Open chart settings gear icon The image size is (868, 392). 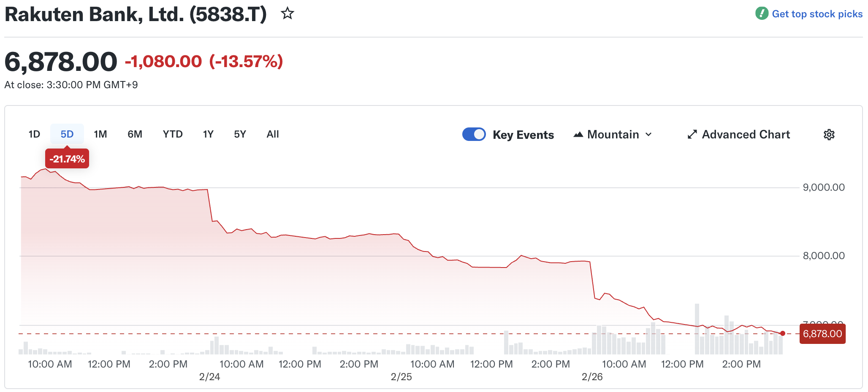click(829, 135)
